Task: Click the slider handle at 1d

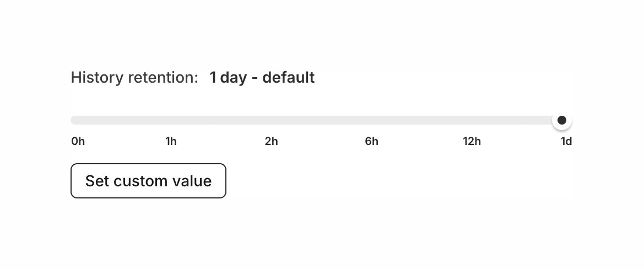Action: (561, 120)
